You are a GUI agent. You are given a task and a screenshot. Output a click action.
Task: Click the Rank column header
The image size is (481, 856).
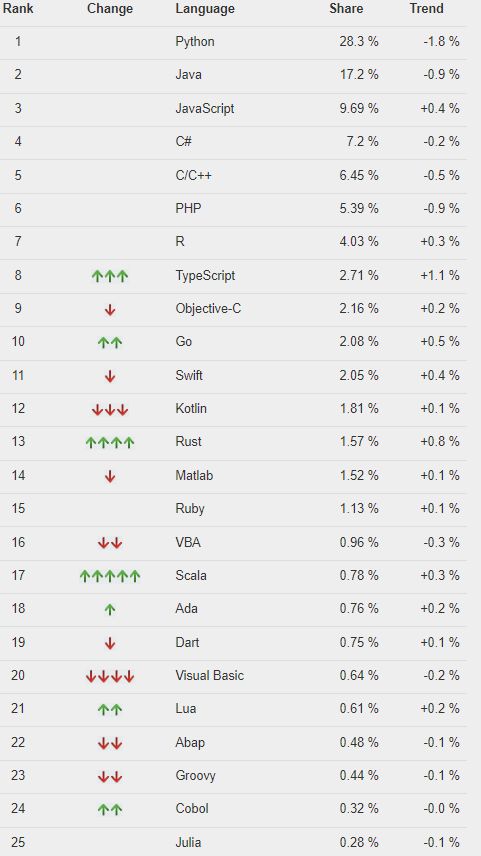coord(18,9)
